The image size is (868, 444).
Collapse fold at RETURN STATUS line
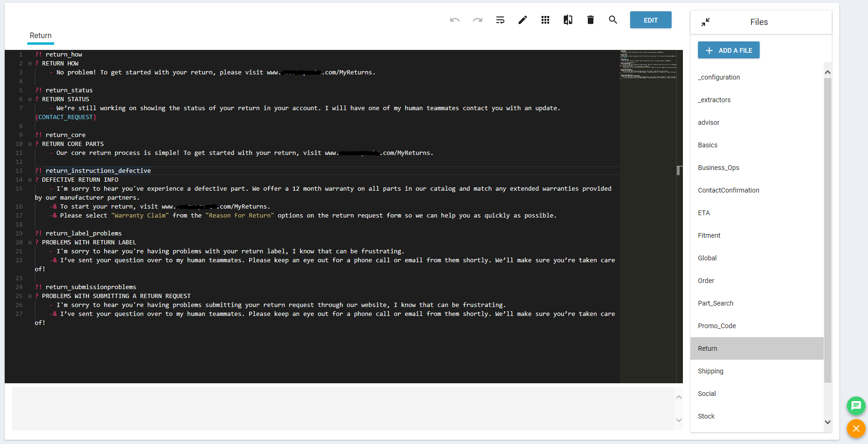(x=30, y=99)
